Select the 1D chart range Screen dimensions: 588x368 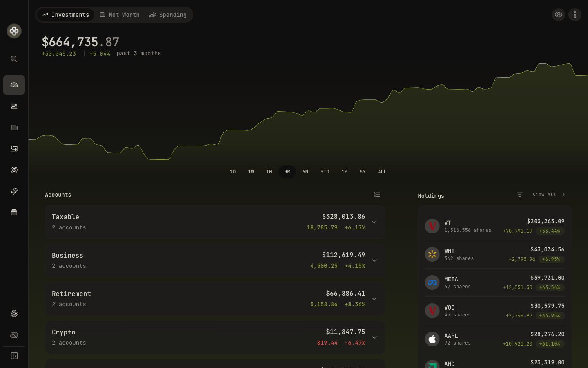[233, 172]
